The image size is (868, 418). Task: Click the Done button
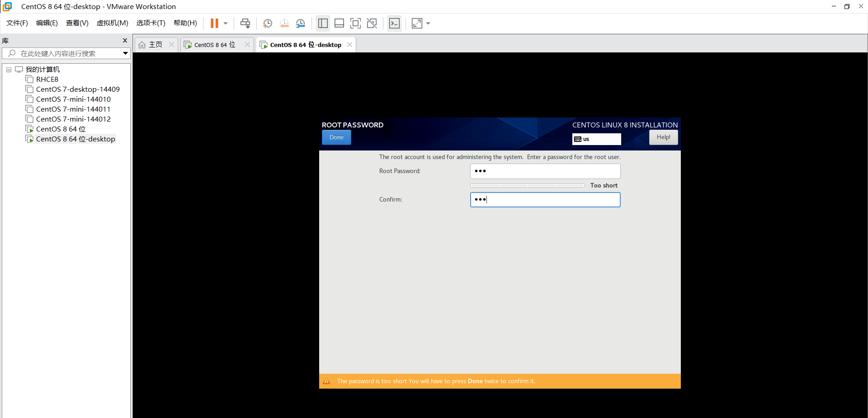click(x=336, y=137)
